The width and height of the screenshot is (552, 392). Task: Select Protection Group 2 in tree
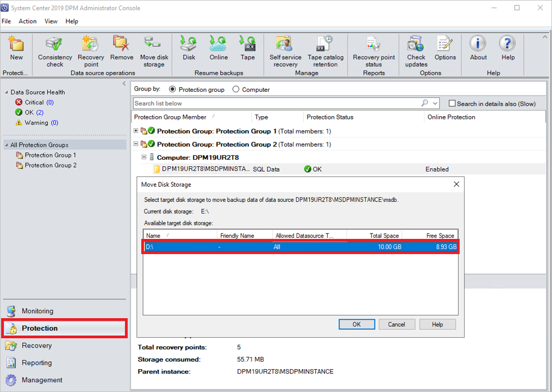tap(50, 166)
